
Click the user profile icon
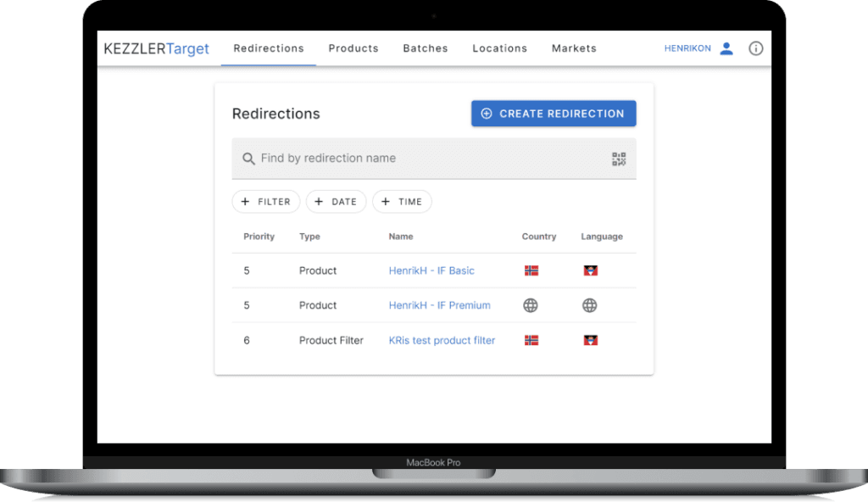click(x=726, y=48)
